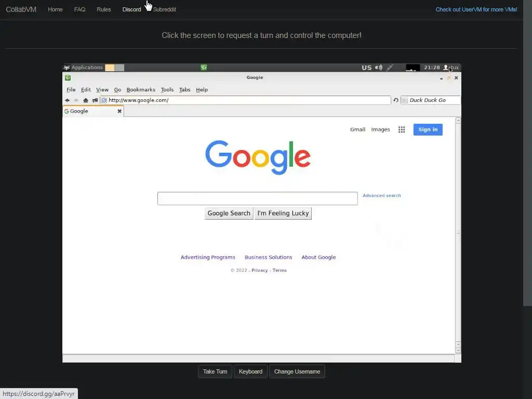Open the Google apps grid
The height and width of the screenshot is (399, 532).
point(402,129)
